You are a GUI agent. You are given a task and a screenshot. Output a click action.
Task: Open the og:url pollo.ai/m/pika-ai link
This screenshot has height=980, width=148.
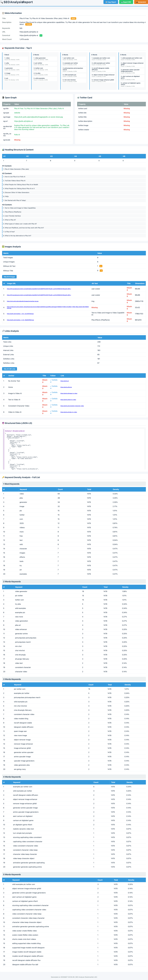coord(23,121)
